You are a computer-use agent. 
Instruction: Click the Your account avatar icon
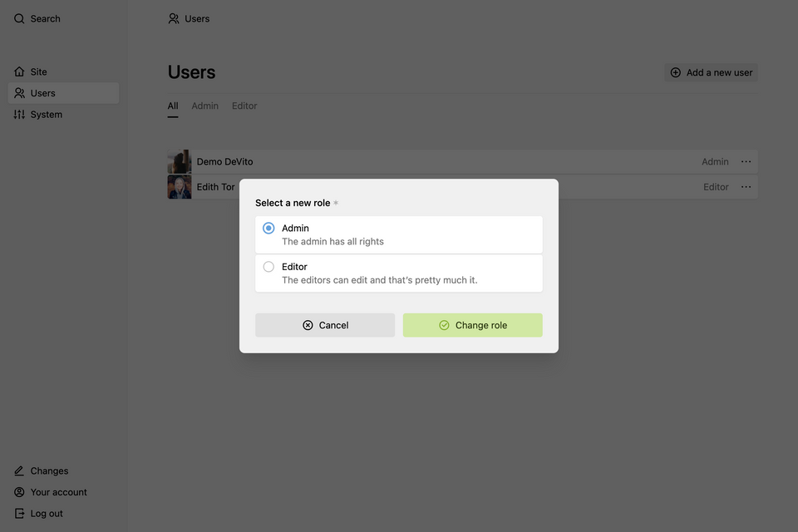tap(19, 492)
